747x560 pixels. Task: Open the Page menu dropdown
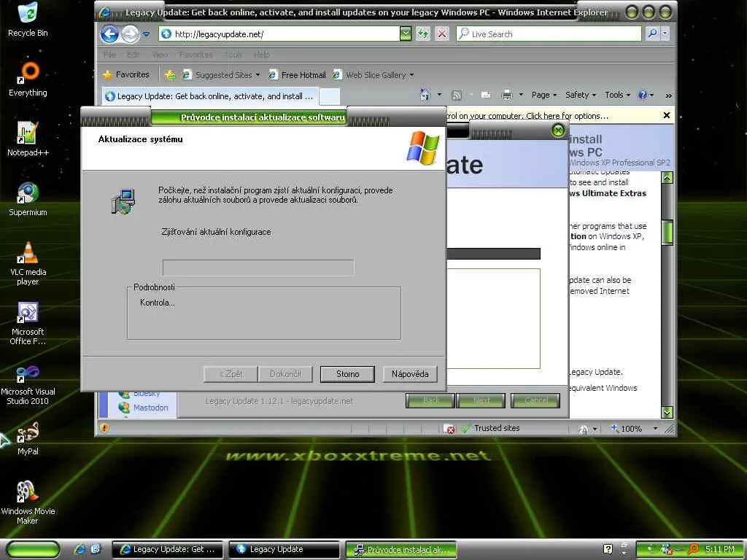click(x=544, y=95)
